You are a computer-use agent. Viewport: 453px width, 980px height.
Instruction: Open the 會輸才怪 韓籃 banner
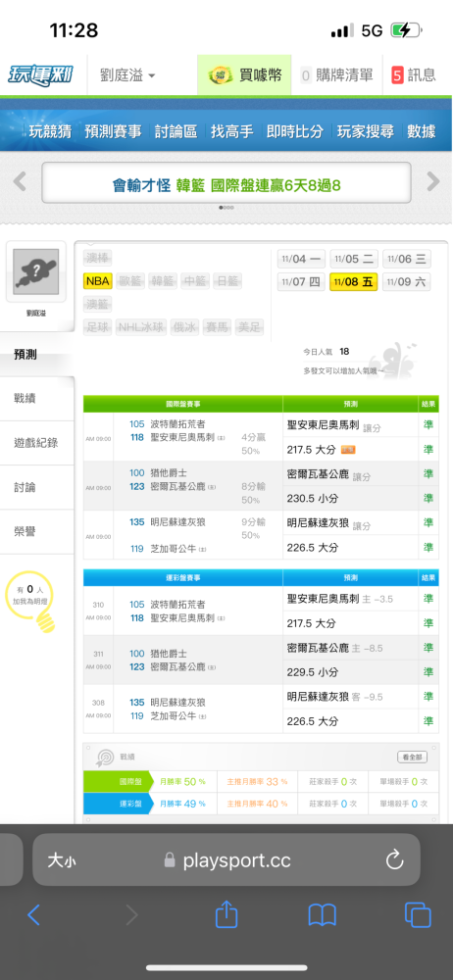pyautogui.click(x=226, y=183)
